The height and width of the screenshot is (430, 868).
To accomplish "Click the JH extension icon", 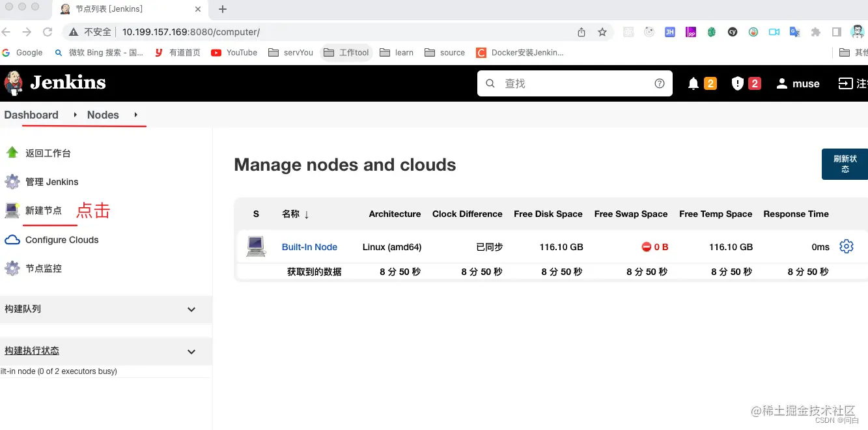I will [x=670, y=32].
